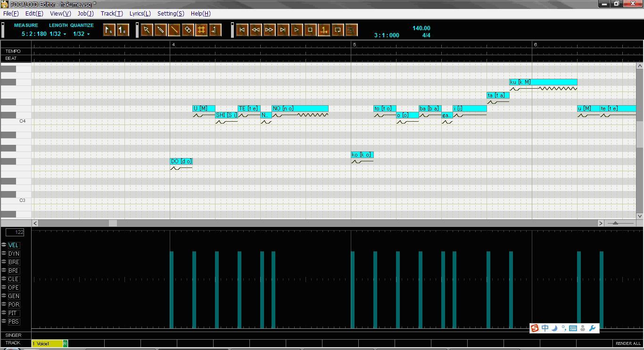Select the GEN parameter button
Image resolution: width=644 pixels, height=350 pixels.
[x=14, y=296]
